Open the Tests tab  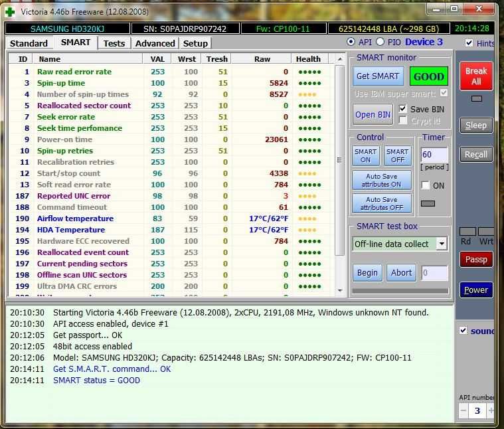pyautogui.click(x=114, y=43)
